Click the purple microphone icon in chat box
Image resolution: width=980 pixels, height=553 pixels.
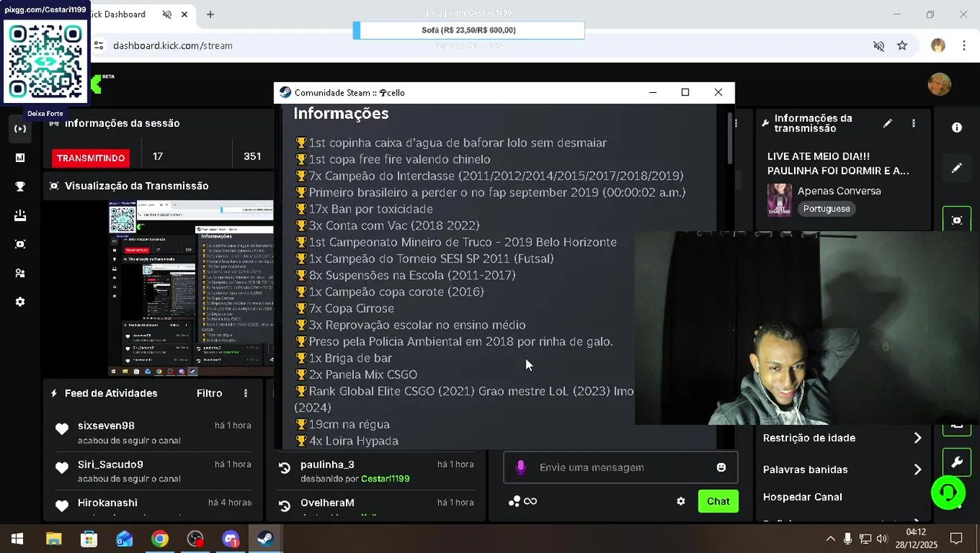[x=521, y=467]
